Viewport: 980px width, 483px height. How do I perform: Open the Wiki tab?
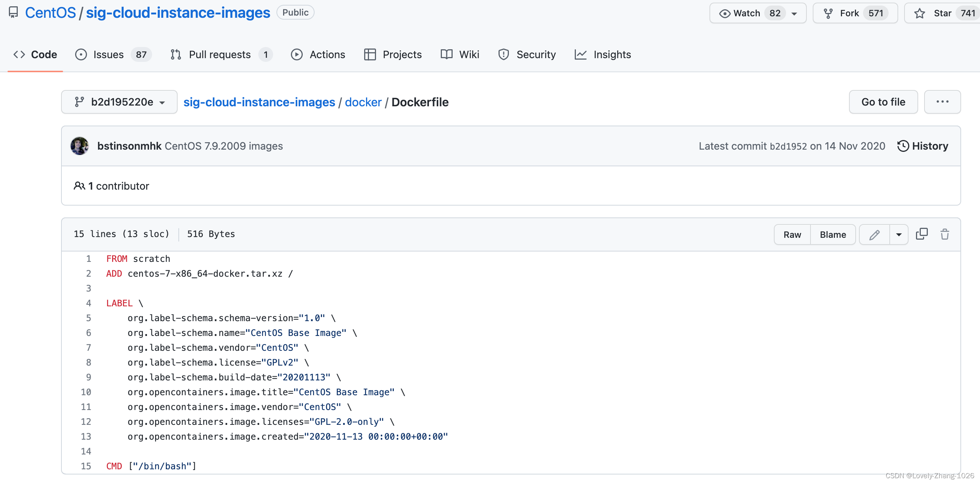[x=460, y=54]
